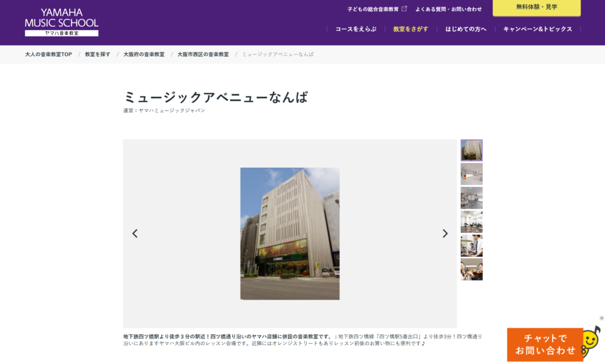Go to 大阪市西区の音楽教室 breadcrumb

coord(203,54)
